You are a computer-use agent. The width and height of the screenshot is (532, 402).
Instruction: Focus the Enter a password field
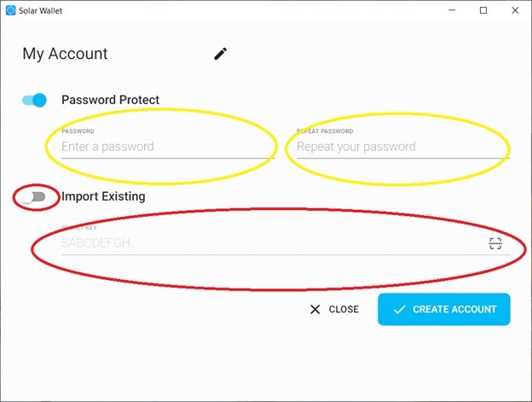point(168,147)
